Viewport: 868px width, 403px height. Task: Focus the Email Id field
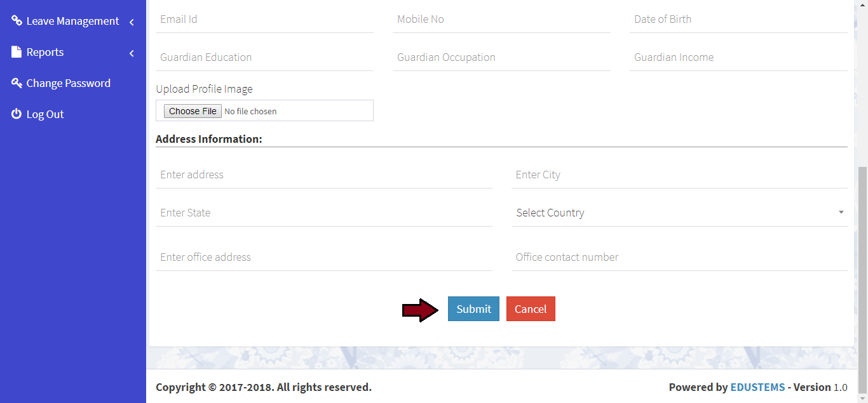point(264,20)
